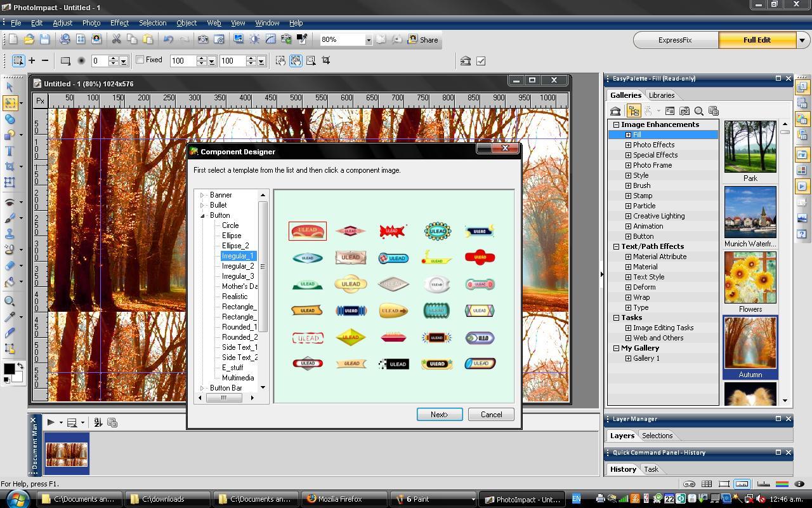Image resolution: width=812 pixels, height=508 pixels.
Task: Click the brightness sun icon in toolbar
Action: 254,39
